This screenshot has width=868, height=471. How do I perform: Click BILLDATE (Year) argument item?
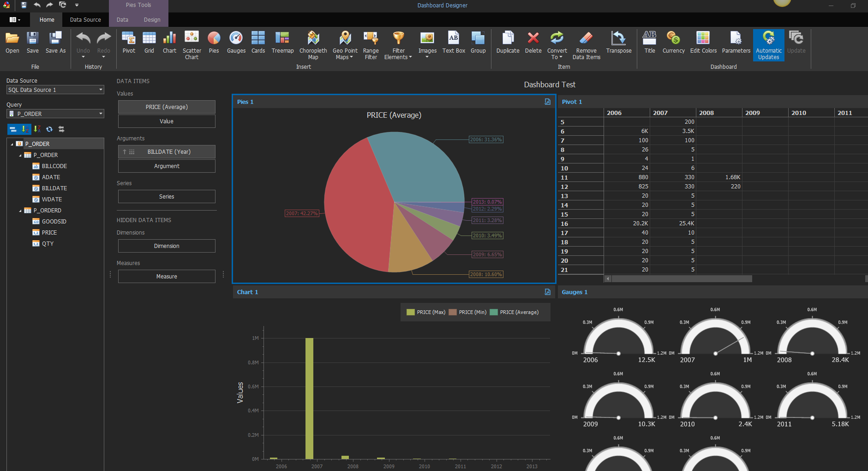[167, 151]
